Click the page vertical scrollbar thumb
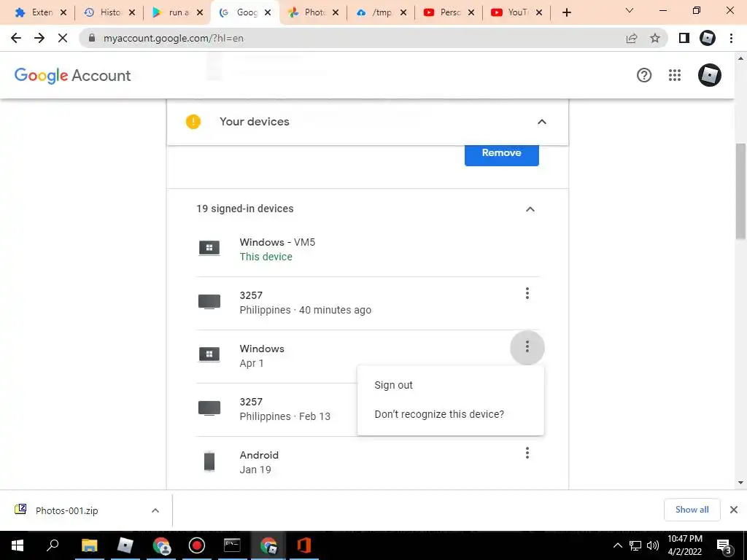This screenshot has height=560, width=747. point(740,192)
